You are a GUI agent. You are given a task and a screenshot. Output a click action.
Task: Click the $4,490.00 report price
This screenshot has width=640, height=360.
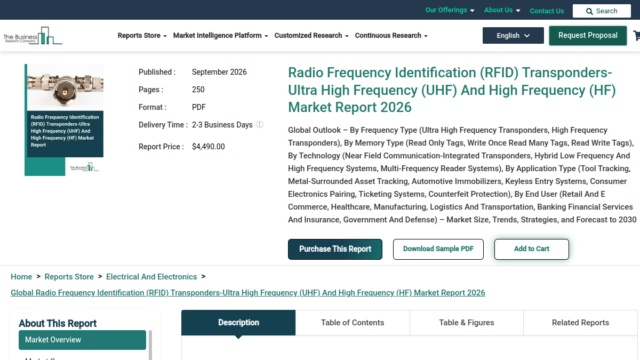[x=208, y=147]
